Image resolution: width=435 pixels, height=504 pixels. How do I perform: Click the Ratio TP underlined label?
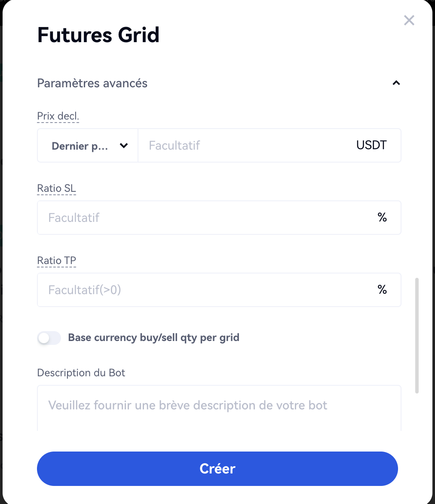pyautogui.click(x=56, y=261)
